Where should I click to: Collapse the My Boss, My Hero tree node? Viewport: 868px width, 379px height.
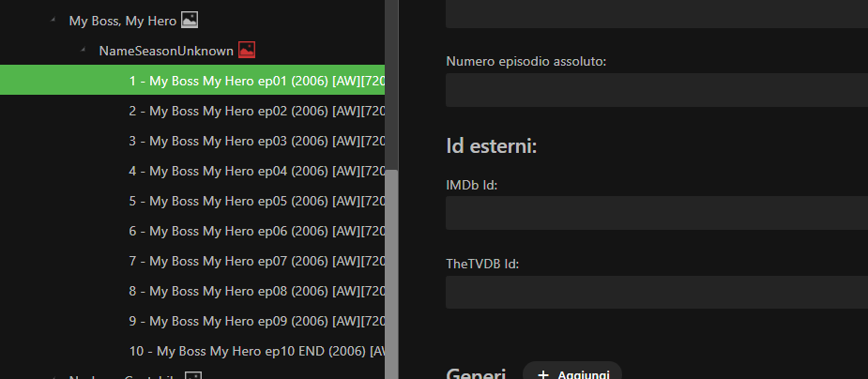click(x=53, y=20)
